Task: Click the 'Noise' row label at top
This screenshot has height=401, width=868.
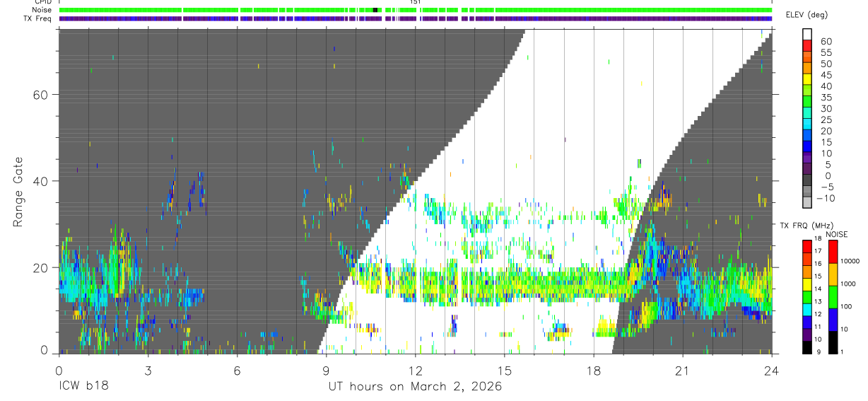Action: [42, 11]
